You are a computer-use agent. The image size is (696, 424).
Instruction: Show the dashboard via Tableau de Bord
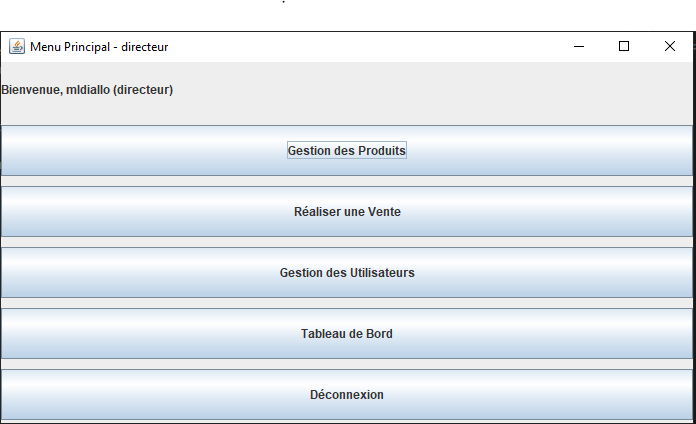[347, 333]
